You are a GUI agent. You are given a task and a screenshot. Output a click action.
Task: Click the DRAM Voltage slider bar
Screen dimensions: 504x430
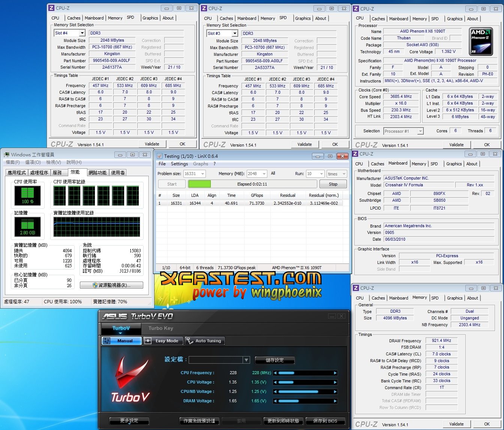305,401
